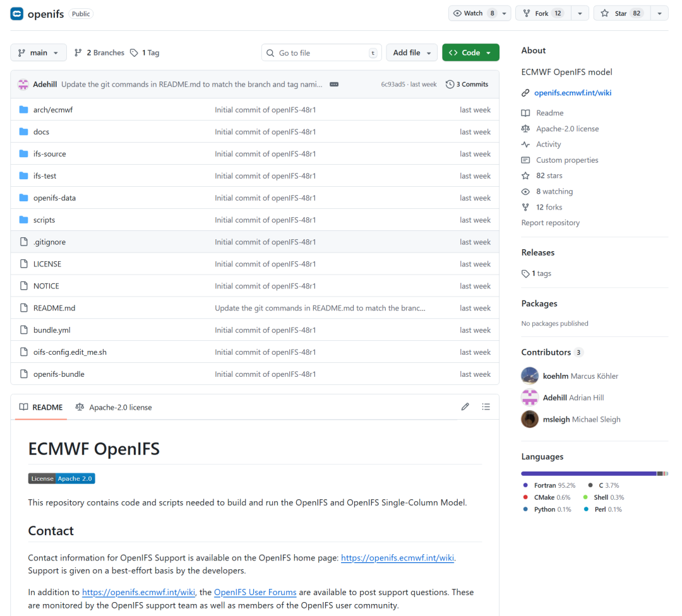This screenshot has width=682, height=616.
Task: Click the book icon next to Readme
Action: tap(525, 113)
